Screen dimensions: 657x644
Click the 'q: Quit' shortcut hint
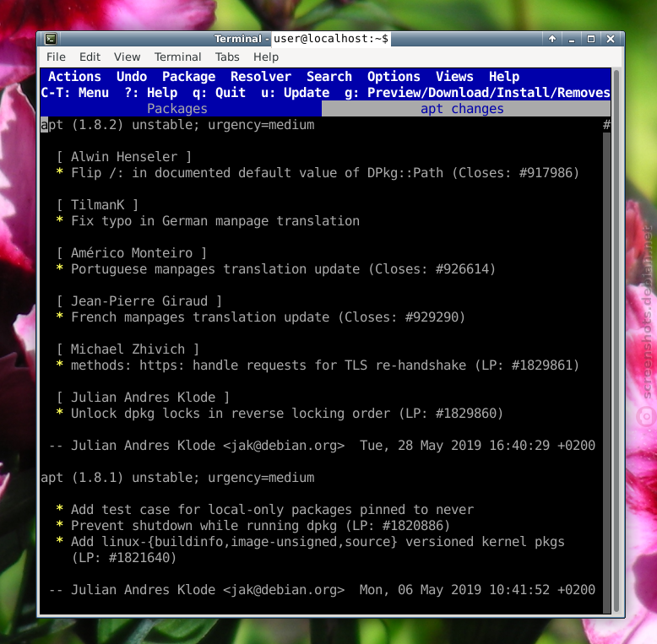(219, 93)
